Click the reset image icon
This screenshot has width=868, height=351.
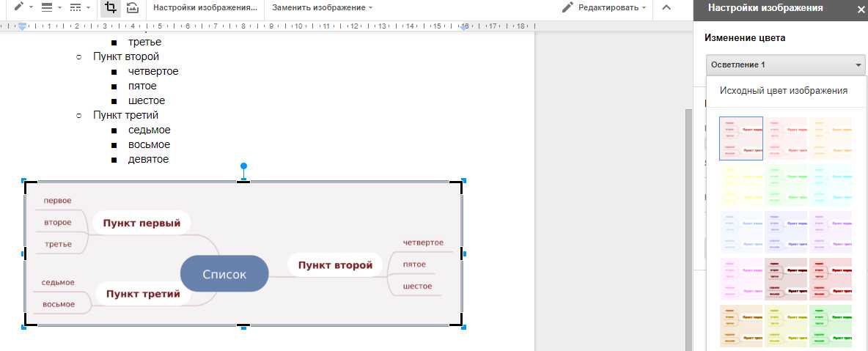click(132, 7)
